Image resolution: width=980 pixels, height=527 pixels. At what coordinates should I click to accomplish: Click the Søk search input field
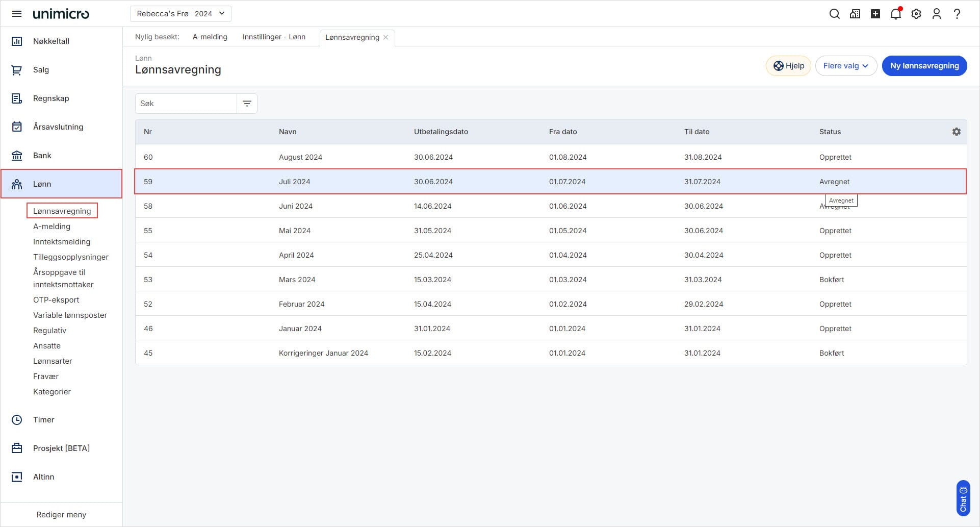186,104
